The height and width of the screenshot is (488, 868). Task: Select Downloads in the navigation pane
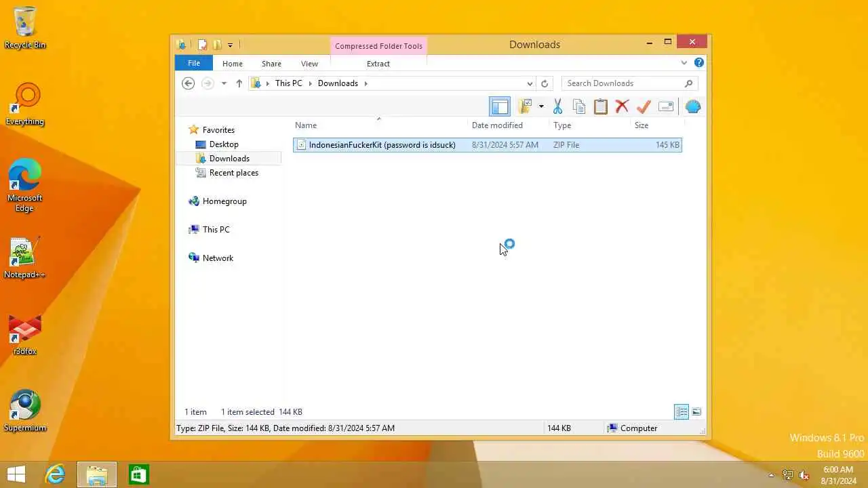tap(229, 159)
